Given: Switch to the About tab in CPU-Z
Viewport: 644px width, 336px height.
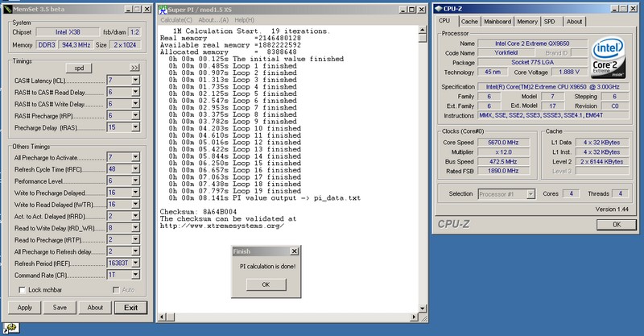Looking at the screenshot, I should [574, 22].
